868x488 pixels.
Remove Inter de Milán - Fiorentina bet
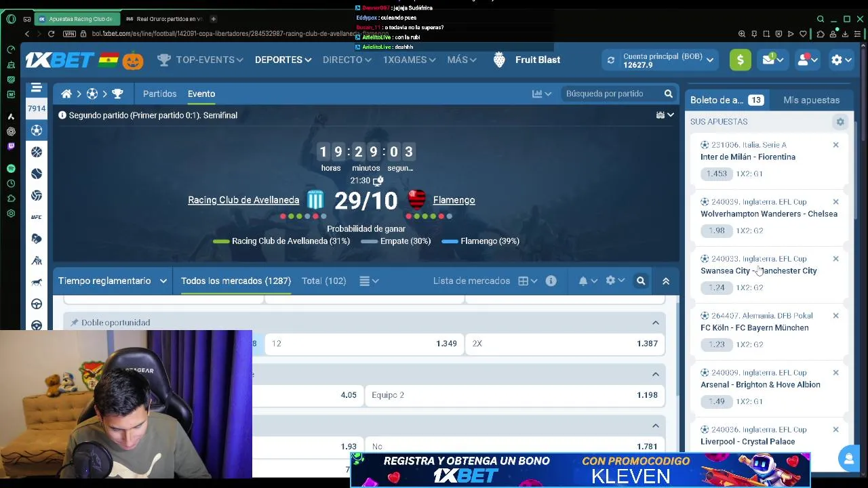click(x=835, y=145)
